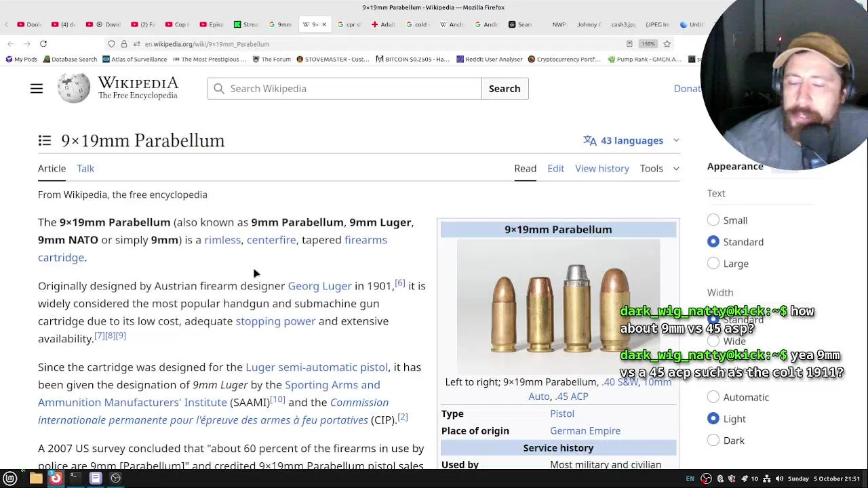868x488 pixels.
Task: Follow the rimless link
Action: click(x=222, y=239)
